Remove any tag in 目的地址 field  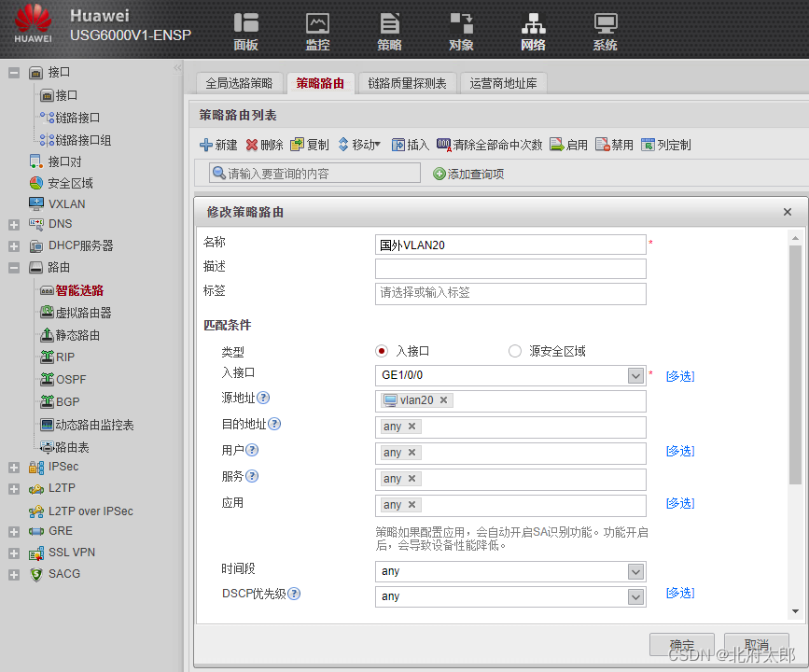[x=411, y=427]
